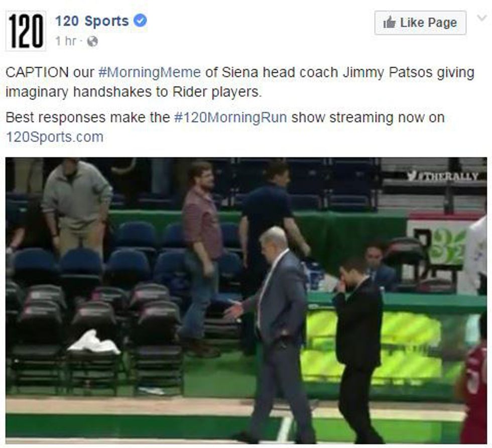Open the 1 hr timestamp link
492x448 pixels.
tap(66, 41)
